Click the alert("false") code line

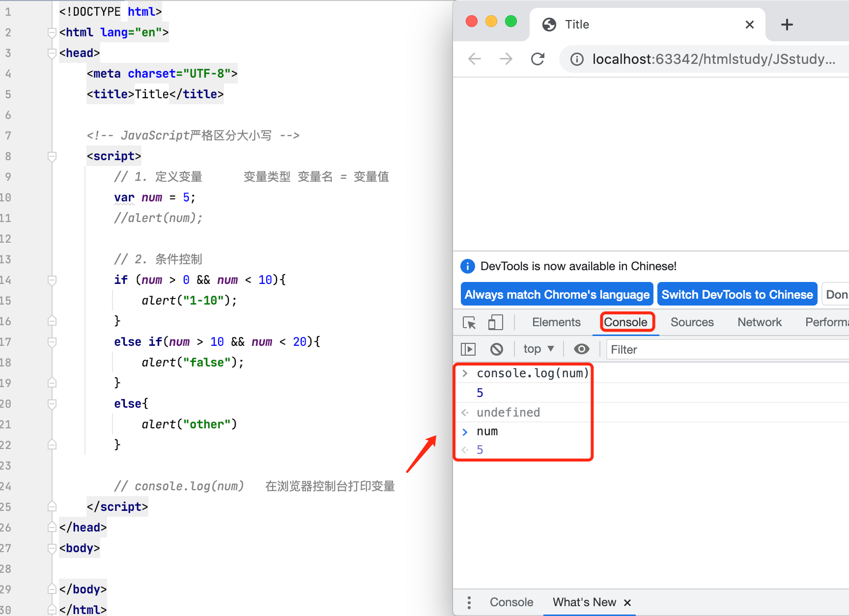(x=193, y=363)
